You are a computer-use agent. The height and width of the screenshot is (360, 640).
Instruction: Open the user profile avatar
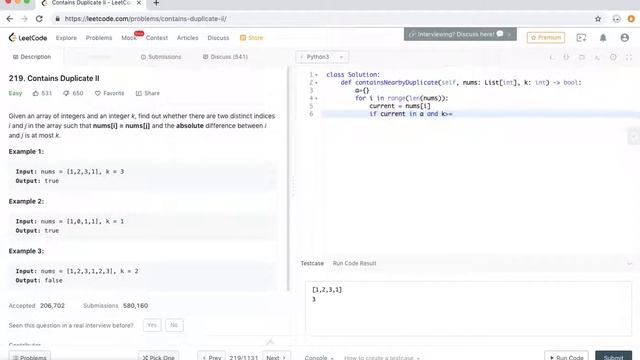624,38
